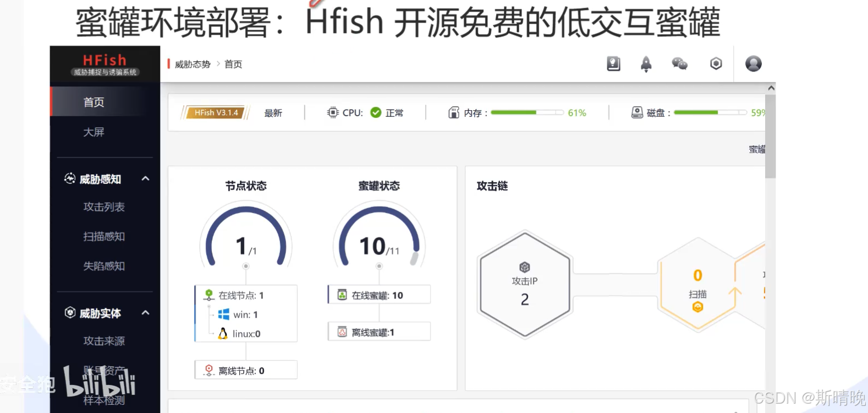Screen dimensions: 868x413
Task: Click the 离线节点: 0 box
Action: tap(246, 370)
